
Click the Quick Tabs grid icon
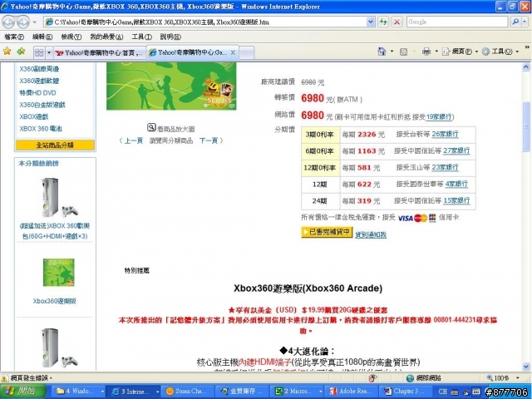(x=39, y=52)
